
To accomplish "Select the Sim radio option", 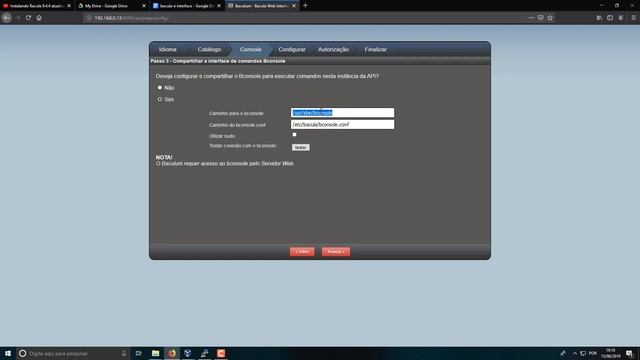I will click(x=160, y=99).
